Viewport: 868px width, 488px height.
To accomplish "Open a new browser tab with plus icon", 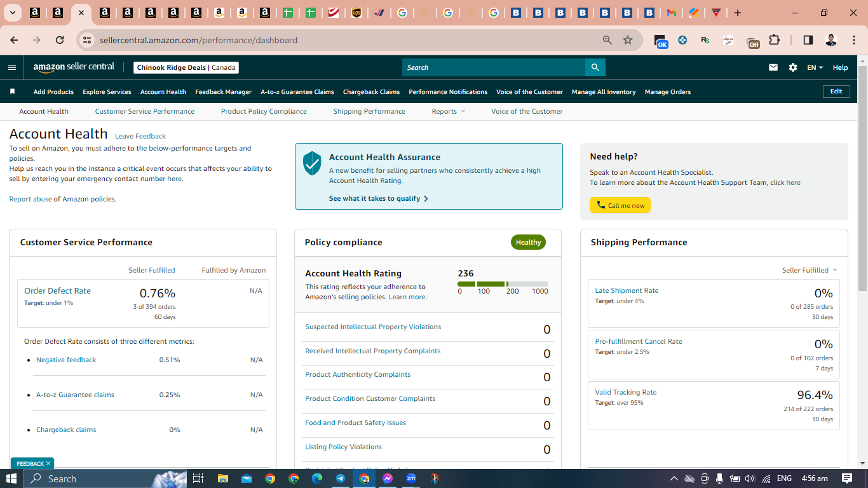I will (737, 13).
